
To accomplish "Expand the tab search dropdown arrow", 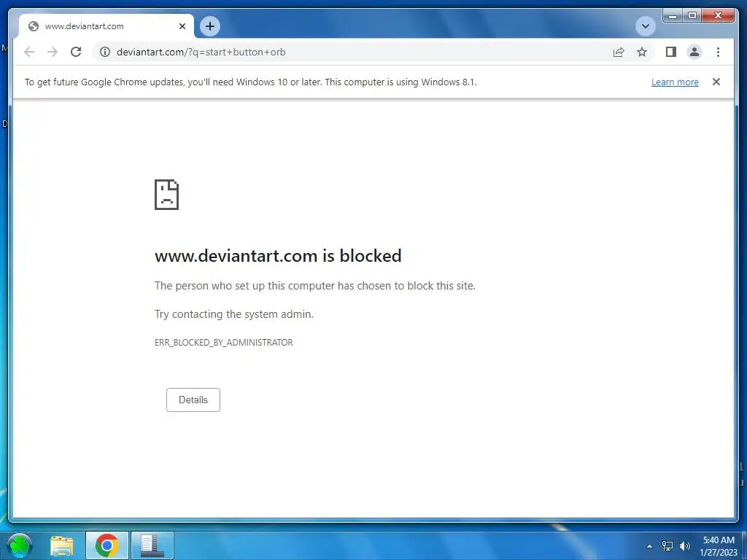I will pyautogui.click(x=646, y=26).
